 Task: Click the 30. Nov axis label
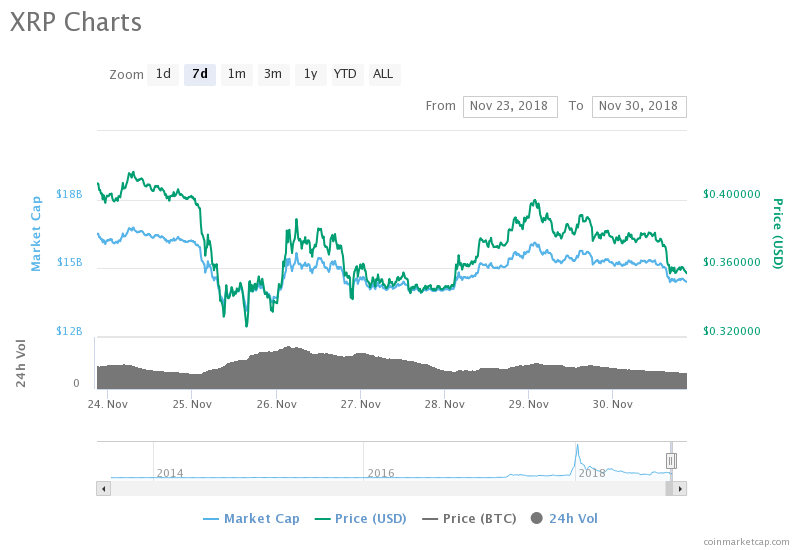coord(613,404)
